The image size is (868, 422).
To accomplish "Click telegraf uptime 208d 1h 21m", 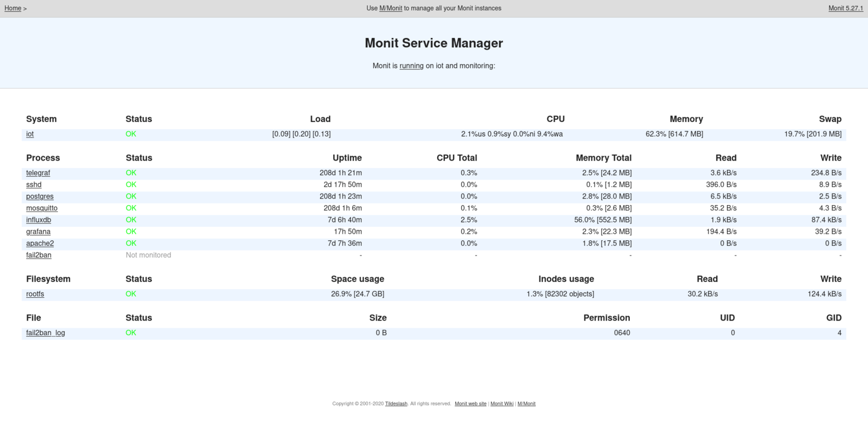I will 341,173.
